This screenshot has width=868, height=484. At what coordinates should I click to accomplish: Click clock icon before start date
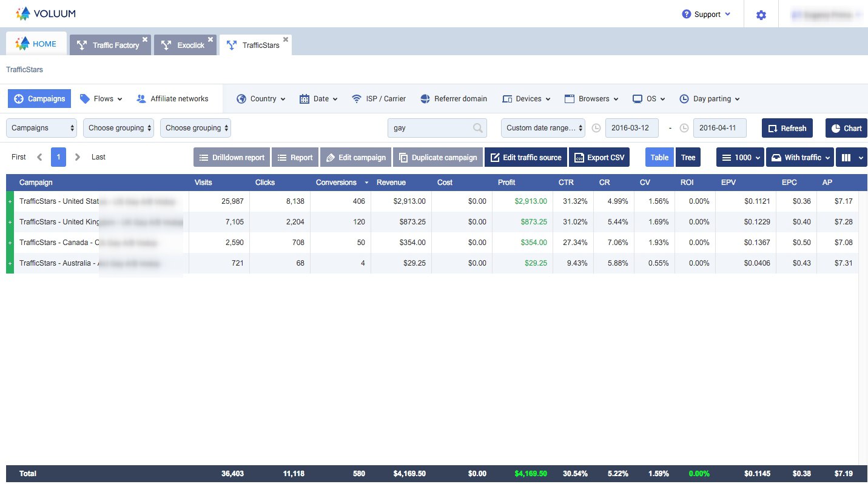click(x=596, y=128)
